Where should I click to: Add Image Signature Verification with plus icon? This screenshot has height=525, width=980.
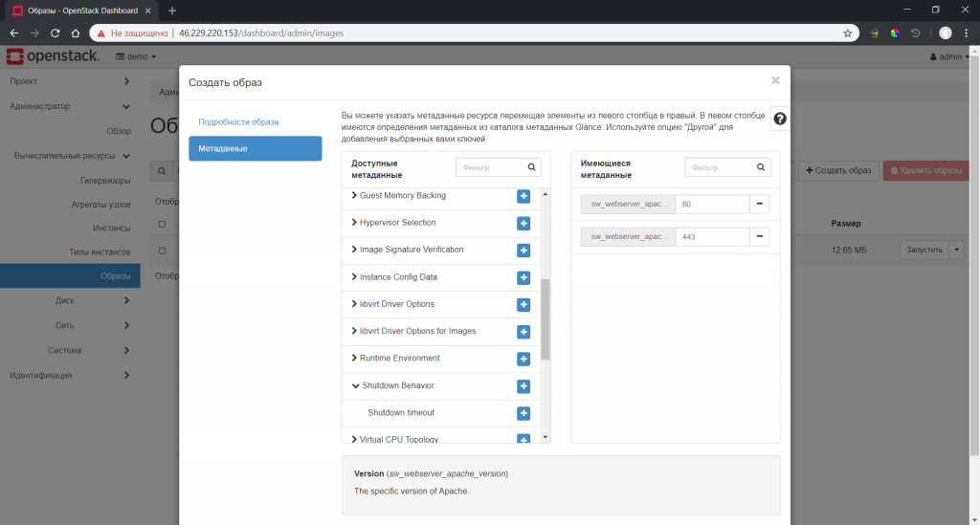pyautogui.click(x=523, y=251)
